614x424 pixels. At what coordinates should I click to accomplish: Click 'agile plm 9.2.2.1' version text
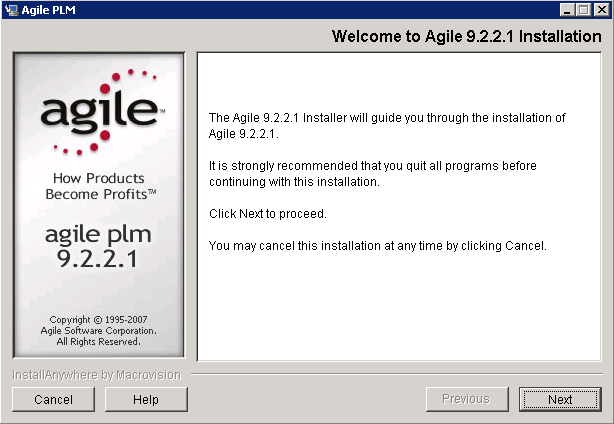[98, 247]
